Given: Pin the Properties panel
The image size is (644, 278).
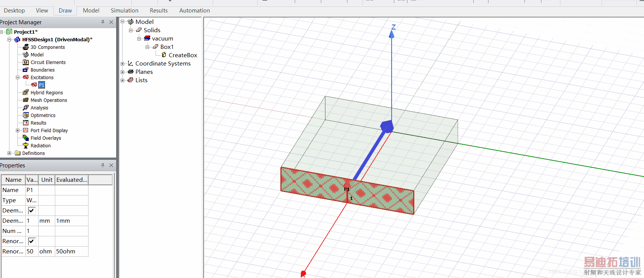Looking at the screenshot, I should coord(103,166).
